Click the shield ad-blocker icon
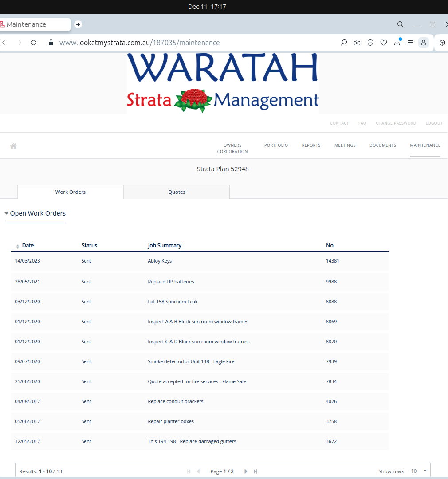The image size is (448, 479). pyautogui.click(x=370, y=43)
